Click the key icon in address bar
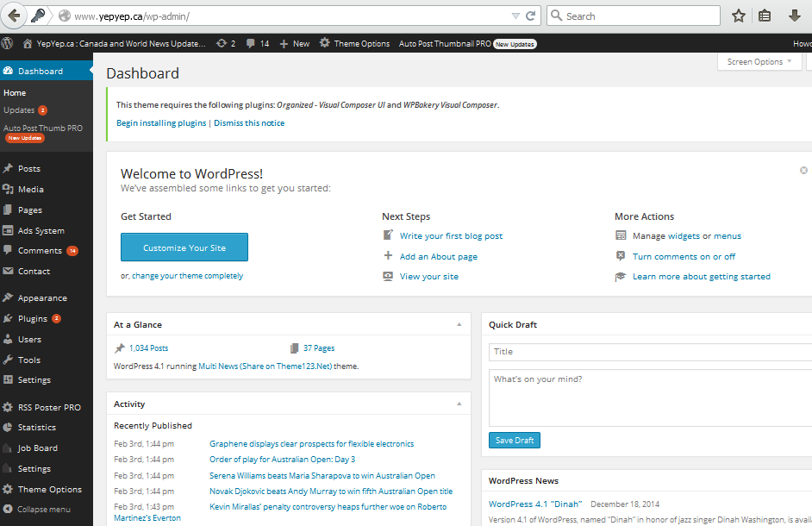This screenshot has width=812, height=526. click(38, 16)
